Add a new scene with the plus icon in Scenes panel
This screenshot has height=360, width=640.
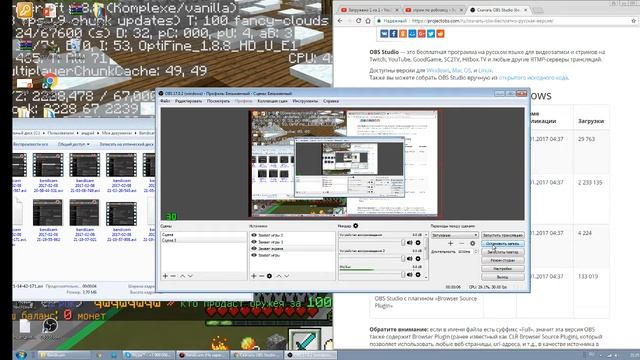(165, 276)
